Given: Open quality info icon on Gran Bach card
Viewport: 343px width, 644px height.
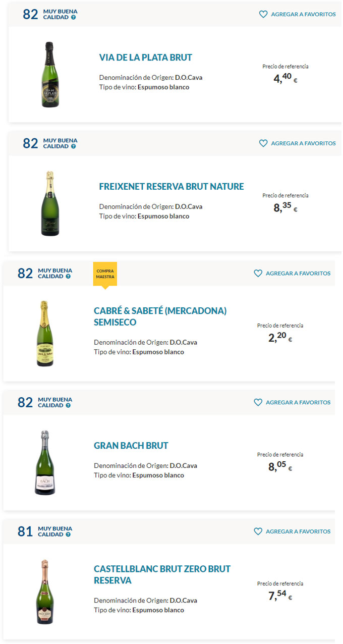Looking at the screenshot, I should pos(69,405).
